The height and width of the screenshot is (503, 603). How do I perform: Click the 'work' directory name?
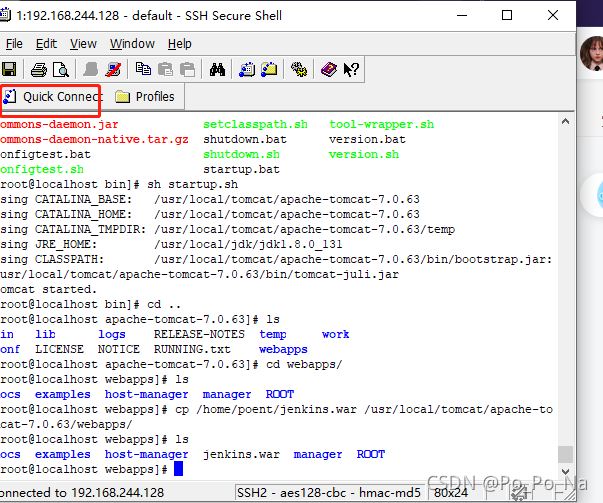click(x=336, y=335)
